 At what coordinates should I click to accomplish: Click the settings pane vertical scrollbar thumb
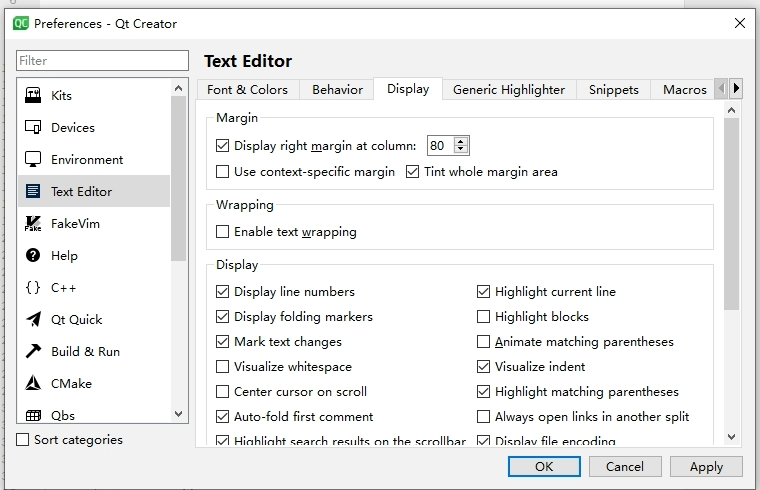[731, 213]
